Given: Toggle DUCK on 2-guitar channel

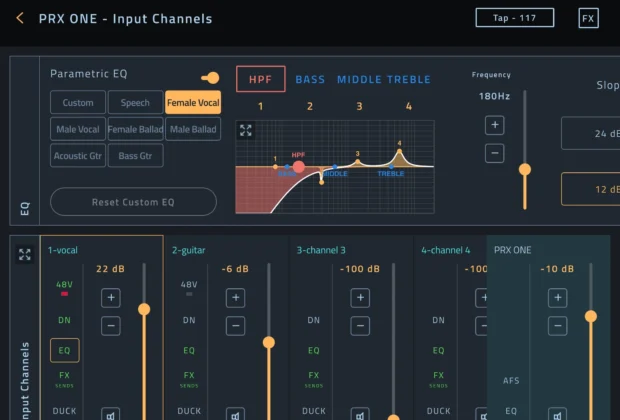Looking at the screenshot, I should [x=189, y=411].
